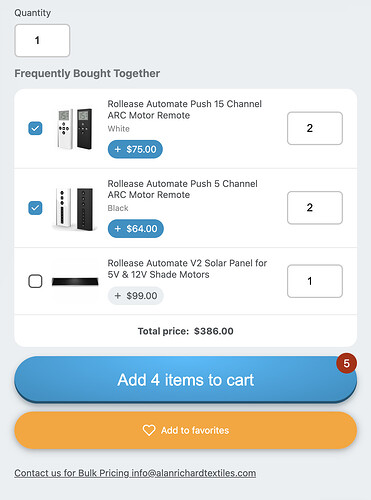Viewport: 371px width, 500px height.
Task: Click Add 4 items to cart
Action: [x=186, y=380]
